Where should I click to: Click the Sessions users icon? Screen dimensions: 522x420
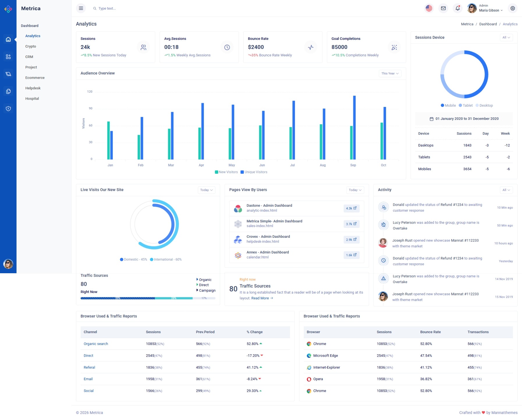(x=143, y=47)
